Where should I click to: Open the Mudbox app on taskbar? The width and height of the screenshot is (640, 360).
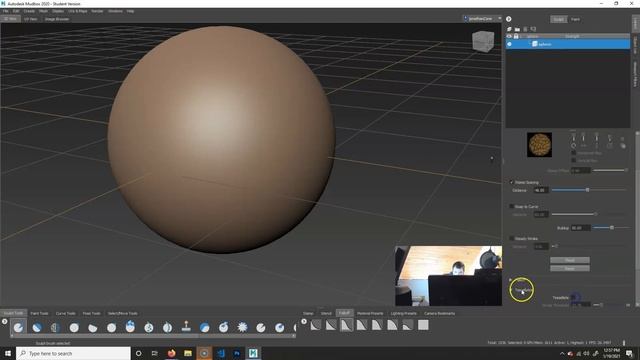[253, 353]
